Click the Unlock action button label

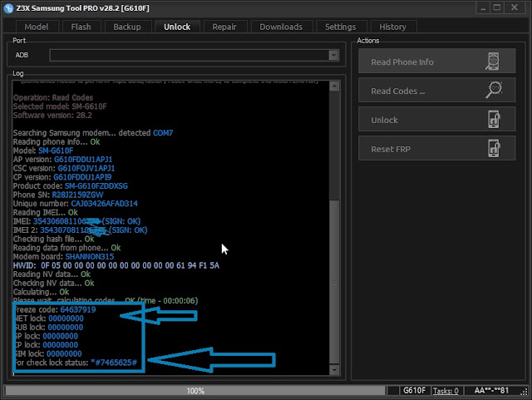tap(384, 121)
